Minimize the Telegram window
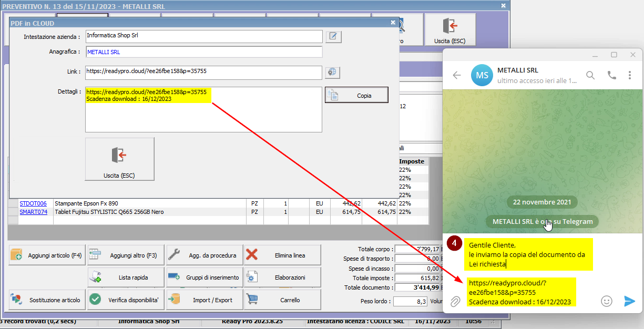The height and width of the screenshot is (329, 644). (595, 55)
